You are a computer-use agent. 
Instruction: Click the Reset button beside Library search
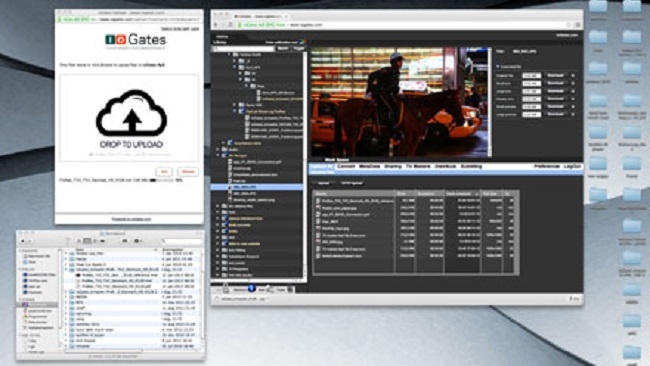[x=283, y=48]
